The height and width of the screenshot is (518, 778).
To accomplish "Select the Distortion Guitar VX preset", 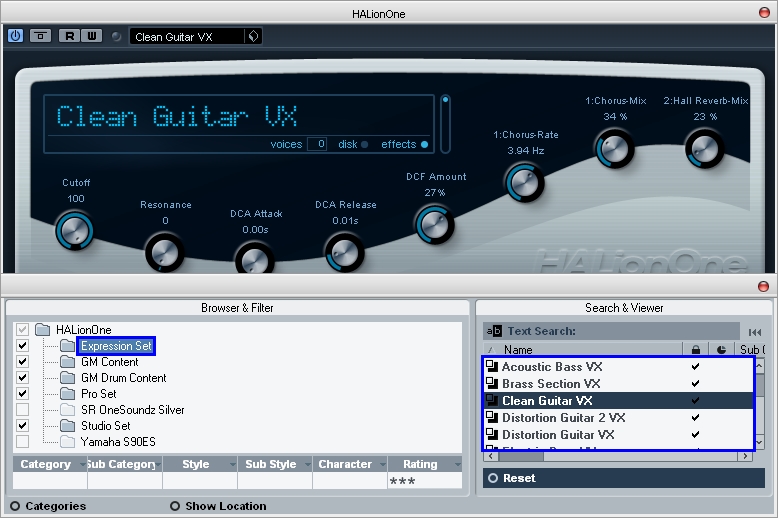I will click(618, 434).
